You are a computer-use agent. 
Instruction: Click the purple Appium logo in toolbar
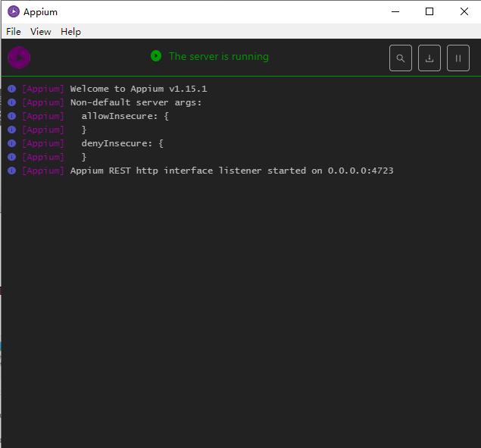coord(19,58)
